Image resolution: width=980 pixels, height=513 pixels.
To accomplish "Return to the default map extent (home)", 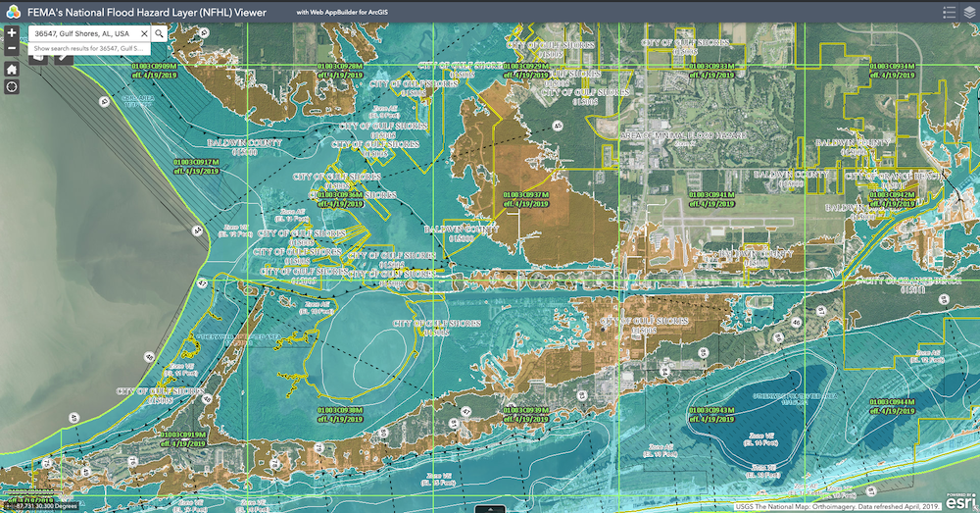I will click(11, 69).
